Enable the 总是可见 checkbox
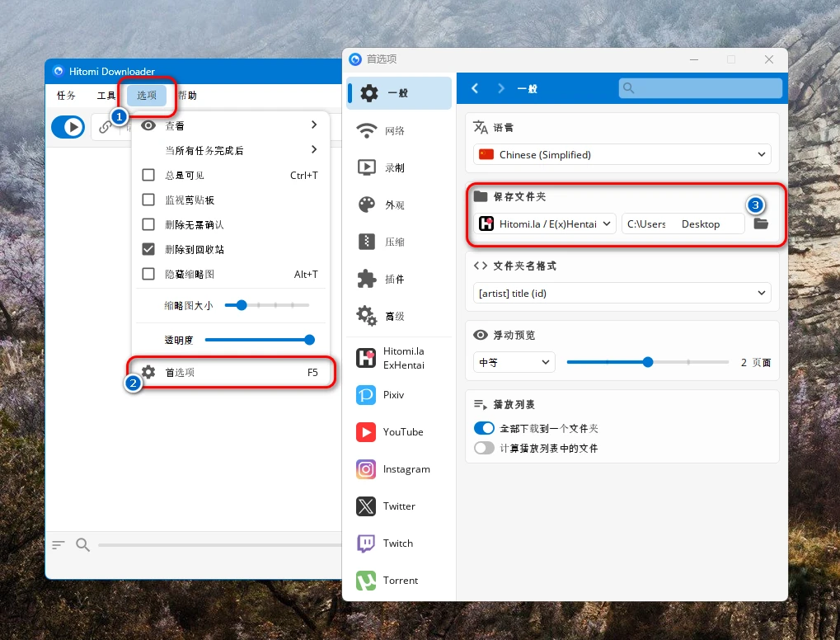The height and width of the screenshot is (640, 840). click(148, 175)
